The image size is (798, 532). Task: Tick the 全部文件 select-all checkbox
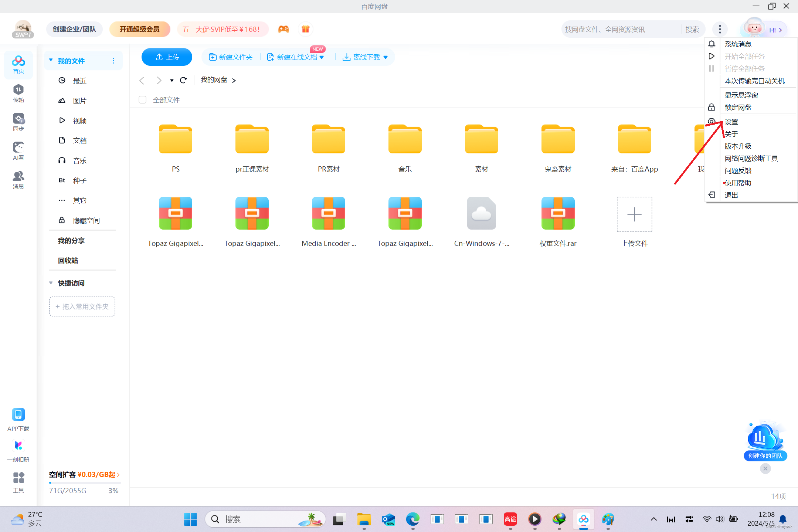(x=143, y=100)
